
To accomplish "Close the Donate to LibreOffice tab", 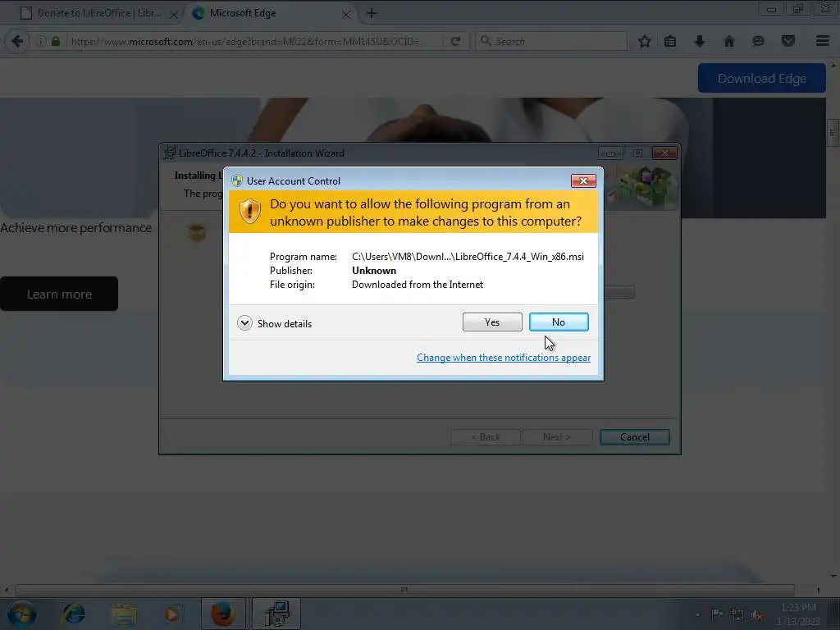I will pyautogui.click(x=174, y=15).
